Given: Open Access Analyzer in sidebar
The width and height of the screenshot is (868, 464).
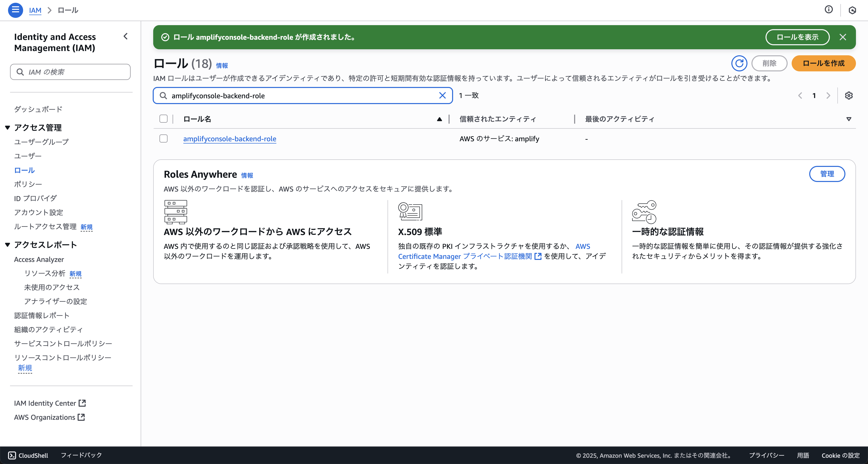Looking at the screenshot, I should [39, 259].
